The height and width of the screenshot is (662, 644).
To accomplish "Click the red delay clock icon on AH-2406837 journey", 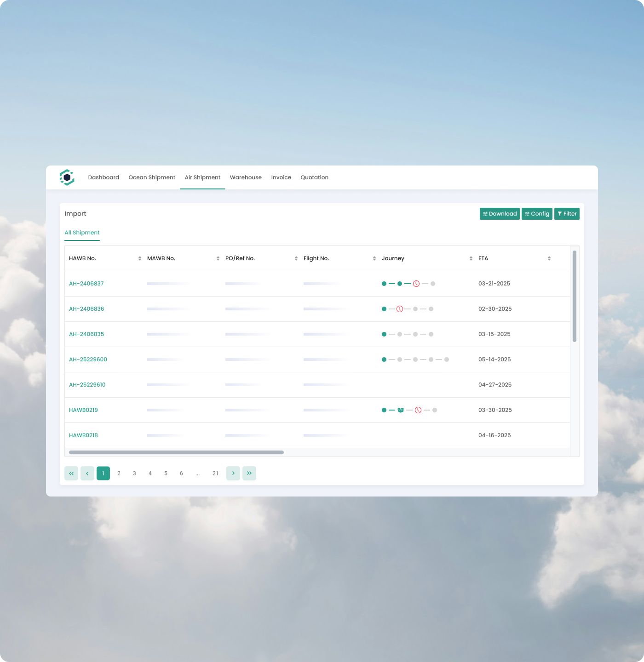I will 416,283.
